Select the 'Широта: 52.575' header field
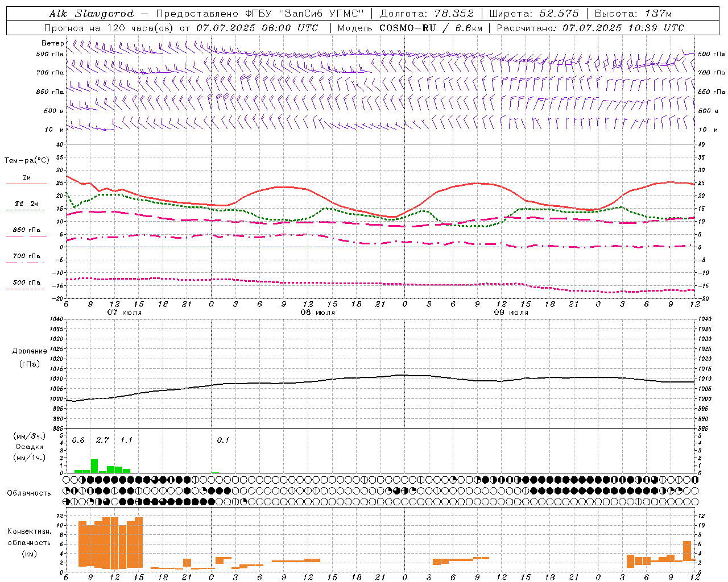 [534, 14]
